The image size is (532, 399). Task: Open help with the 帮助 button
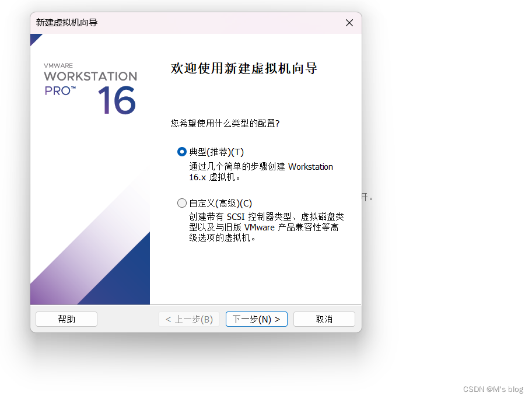tap(66, 319)
